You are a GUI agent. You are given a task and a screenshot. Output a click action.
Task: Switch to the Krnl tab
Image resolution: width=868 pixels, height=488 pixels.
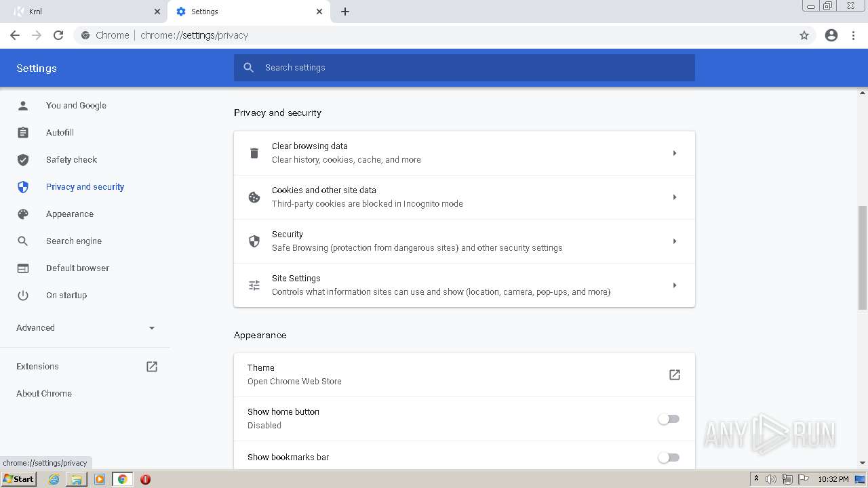[86, 12]
